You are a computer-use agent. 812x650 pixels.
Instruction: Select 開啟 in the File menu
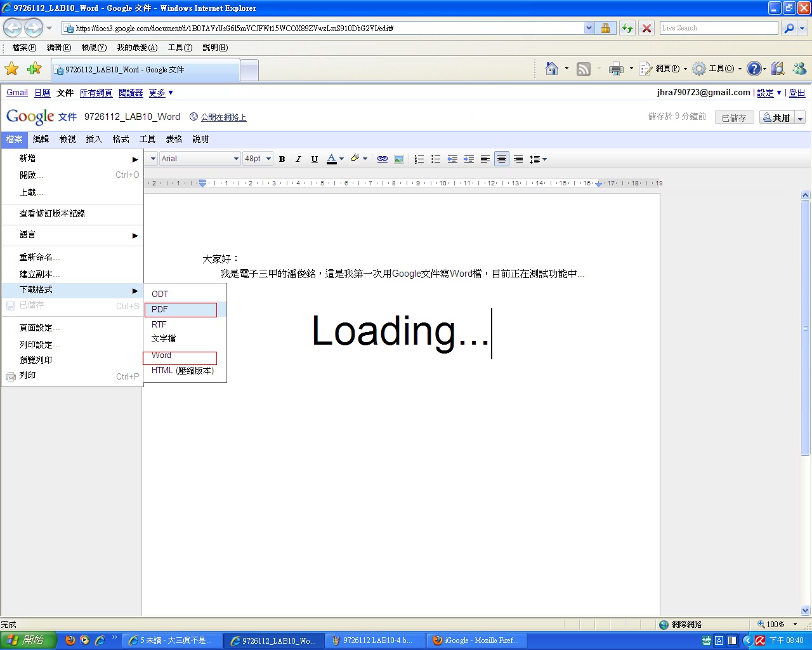click(x=72, y=175)
